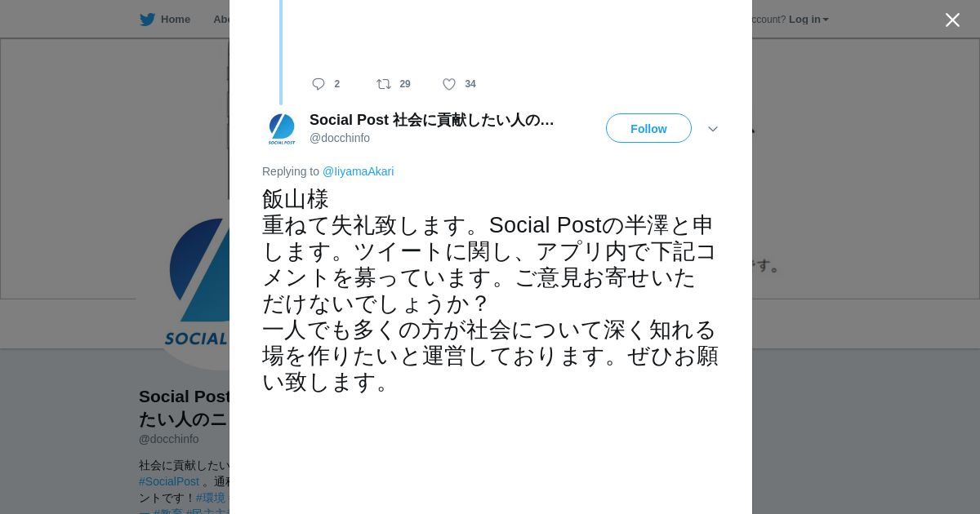Go to the Home tab

pos(175,20)
